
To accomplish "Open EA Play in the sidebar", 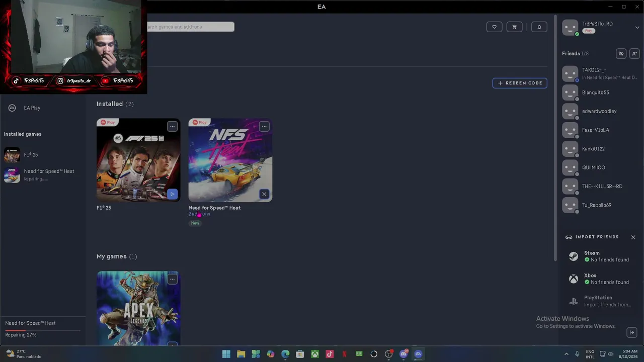I will tap(32, 108).
